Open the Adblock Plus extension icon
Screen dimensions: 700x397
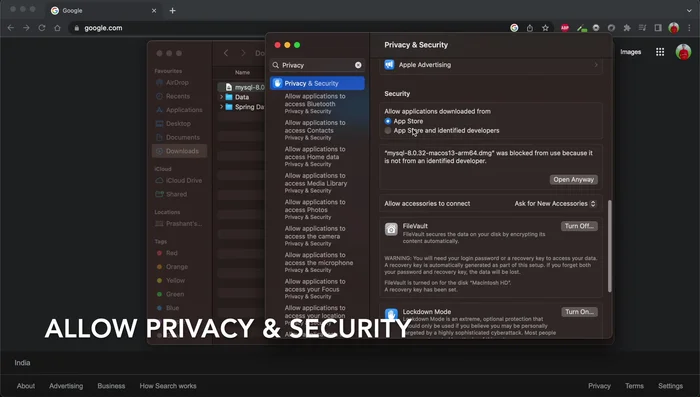tap(565, 28)
